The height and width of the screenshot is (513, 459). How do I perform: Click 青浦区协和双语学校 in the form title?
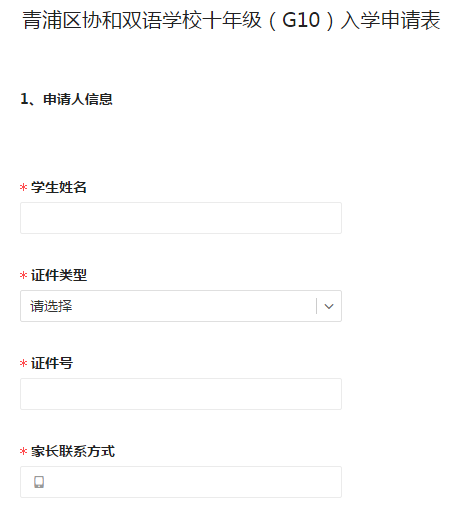click(112, 20)
